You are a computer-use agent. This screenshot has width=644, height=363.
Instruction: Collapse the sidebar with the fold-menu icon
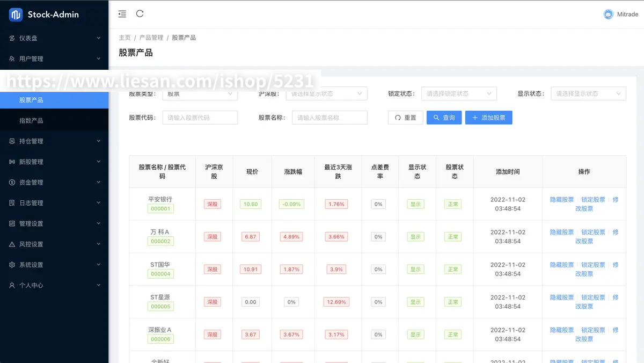[122, 14]
